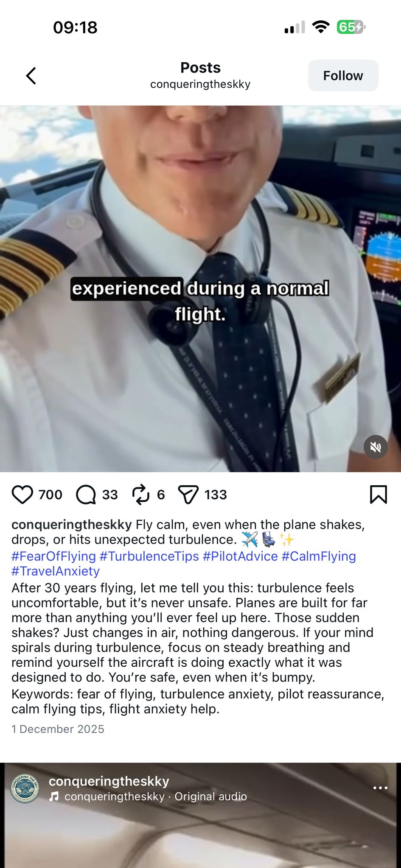Viewport: 401px width, 868px height.
Task: Tap the back arrow icon
Action: (x=31, y=76)
